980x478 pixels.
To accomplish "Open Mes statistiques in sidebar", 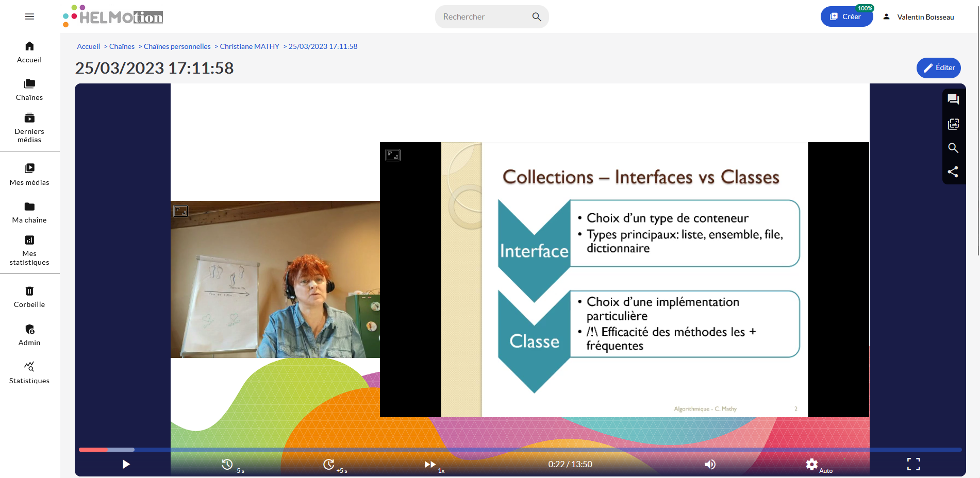I will tap(29, 250).
